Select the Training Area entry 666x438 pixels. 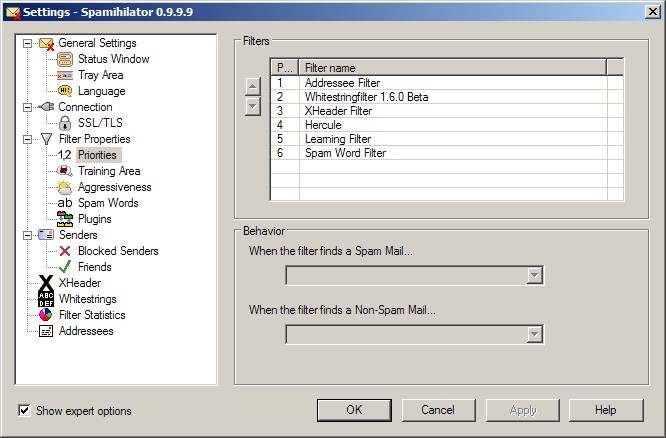[x=109, y=171]
